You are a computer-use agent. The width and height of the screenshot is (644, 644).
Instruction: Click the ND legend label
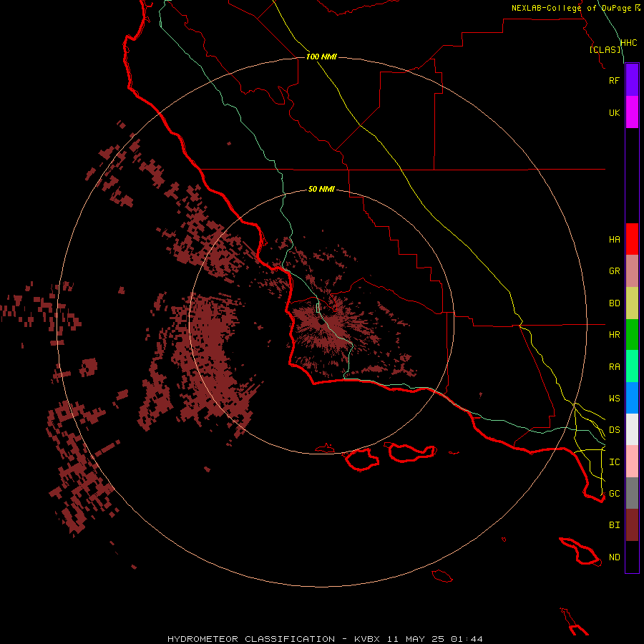[x=614, y=557]
